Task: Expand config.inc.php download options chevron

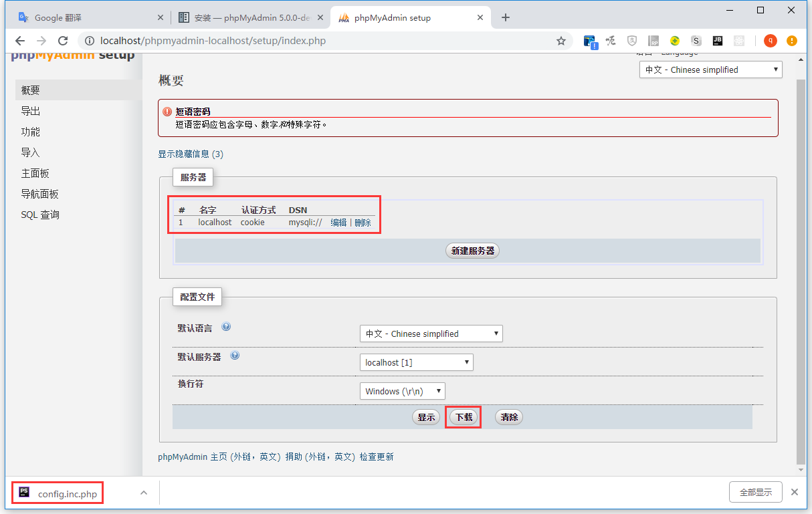Action: 143,493
